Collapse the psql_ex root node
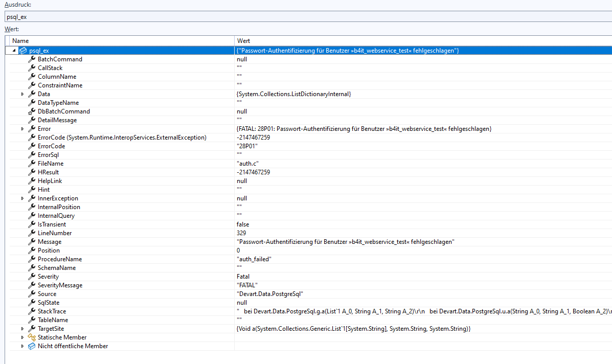Screen dimensions: 612x364 (x=14, y=51)
